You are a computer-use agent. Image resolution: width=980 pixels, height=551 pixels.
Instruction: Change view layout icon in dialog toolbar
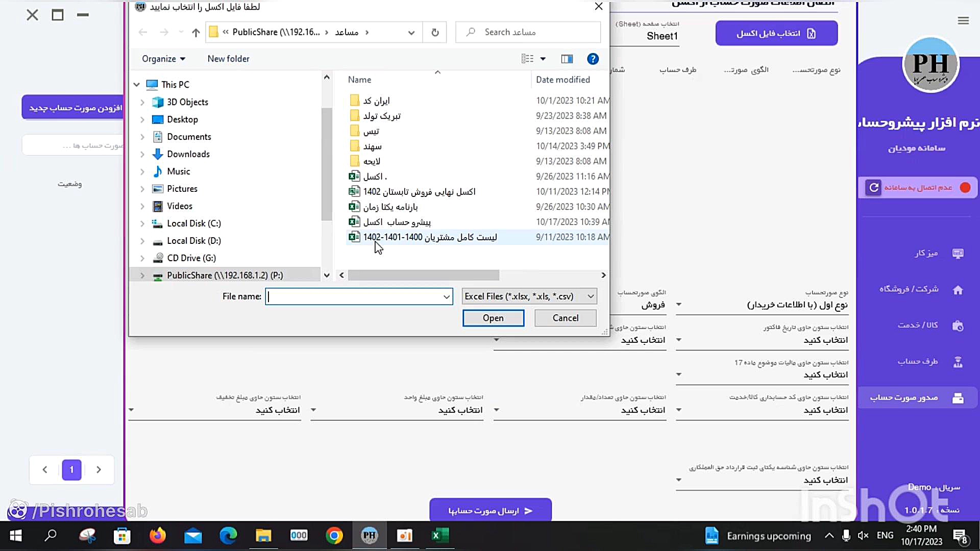click(x=527, y=59)
